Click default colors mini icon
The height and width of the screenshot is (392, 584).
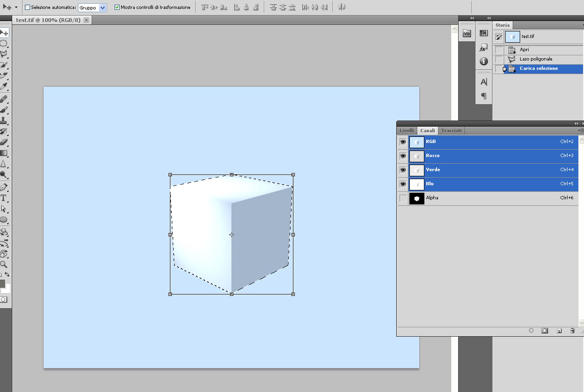click(0, 275)
